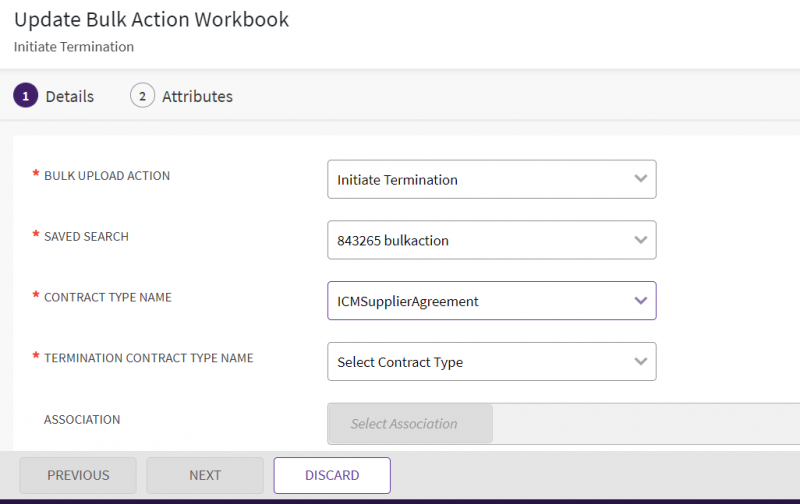Click the DISCARD button

point(332,475)
